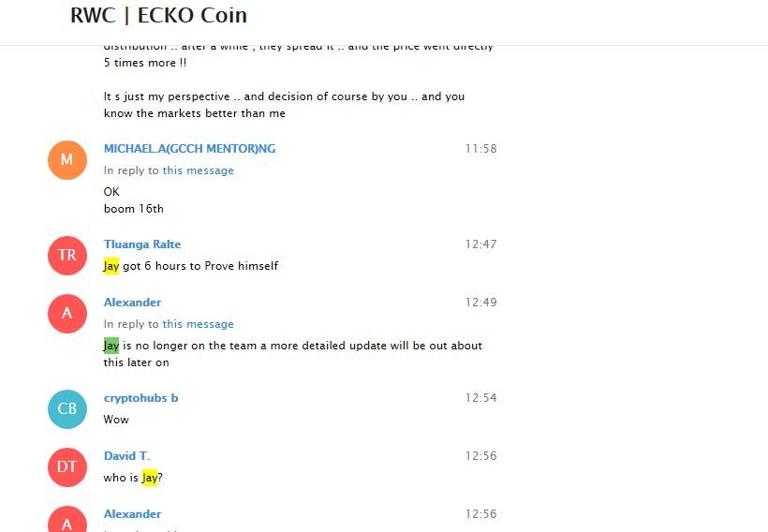Click Alexander's red A avatar at 12:49
The width and height of the screenshot is (768, 532).
coord(67,314)
